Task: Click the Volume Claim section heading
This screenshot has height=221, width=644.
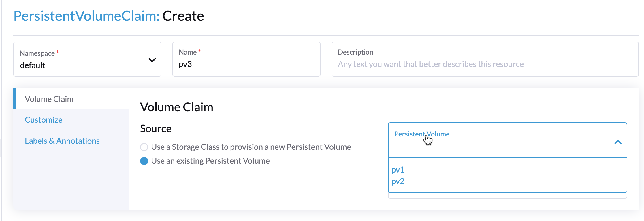Action: click(176, 107)
